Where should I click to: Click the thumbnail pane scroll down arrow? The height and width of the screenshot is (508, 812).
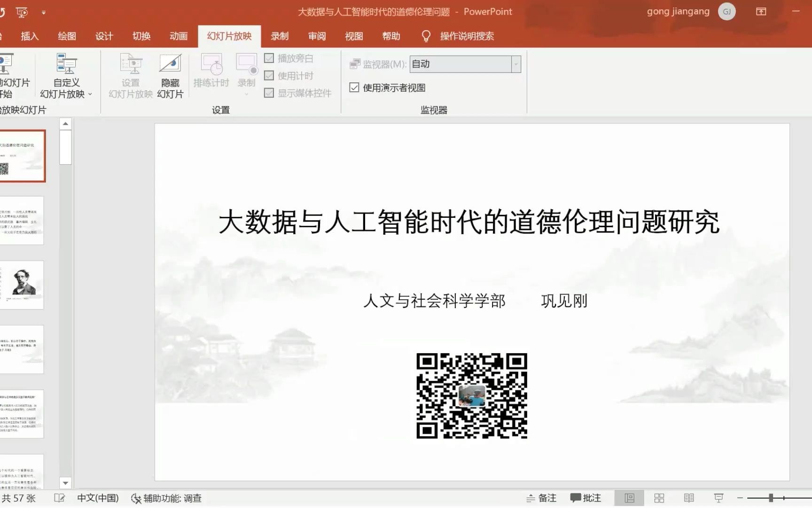[x=65, y=483]
